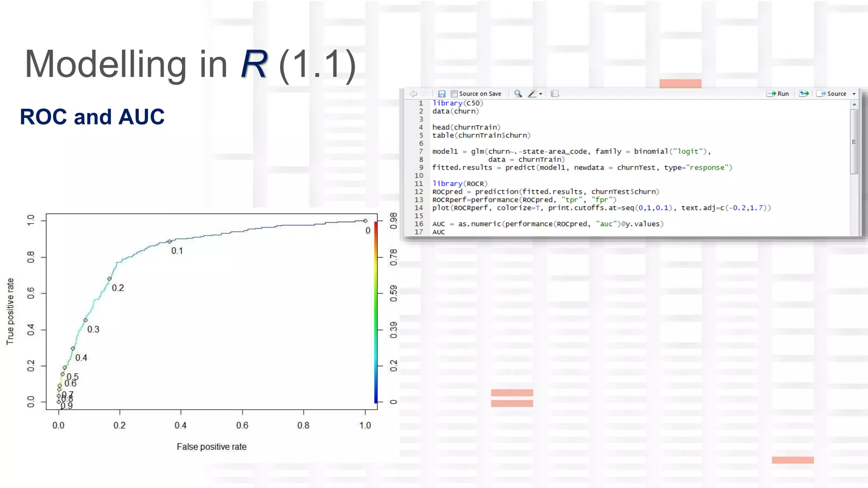
Task: Click the 0.98 color scale label
Action: pos(394,221)
